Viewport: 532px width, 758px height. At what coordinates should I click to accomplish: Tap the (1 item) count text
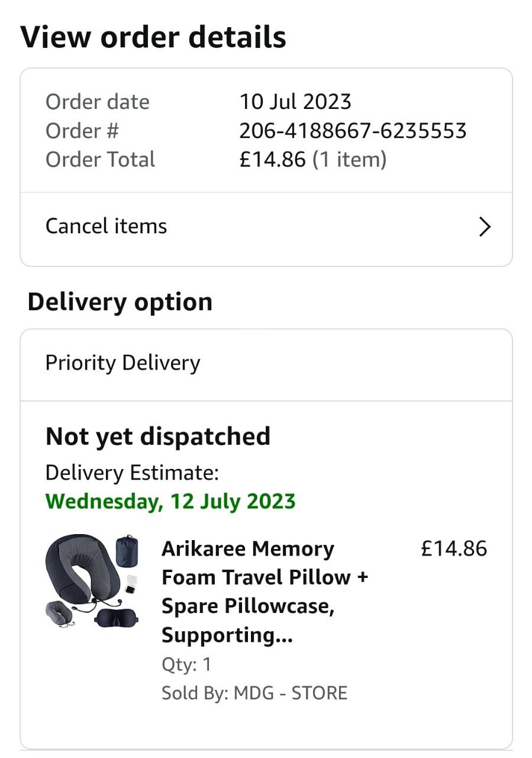click(349, 159)
